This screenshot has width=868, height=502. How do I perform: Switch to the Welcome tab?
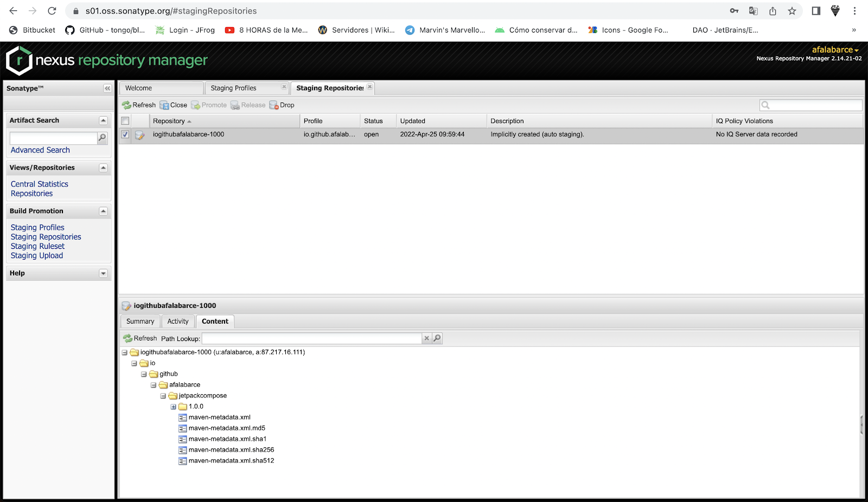[161, 88]
